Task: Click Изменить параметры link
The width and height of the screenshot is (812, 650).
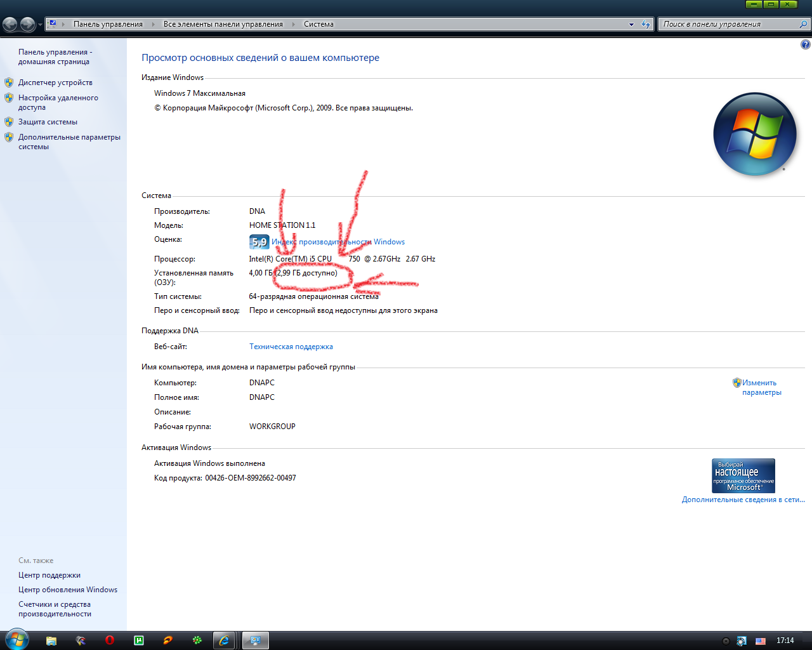Action: click(x=762, y=387)
